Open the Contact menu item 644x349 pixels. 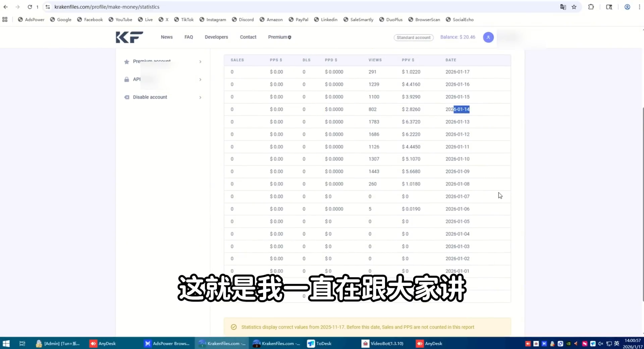coord(248,37)
